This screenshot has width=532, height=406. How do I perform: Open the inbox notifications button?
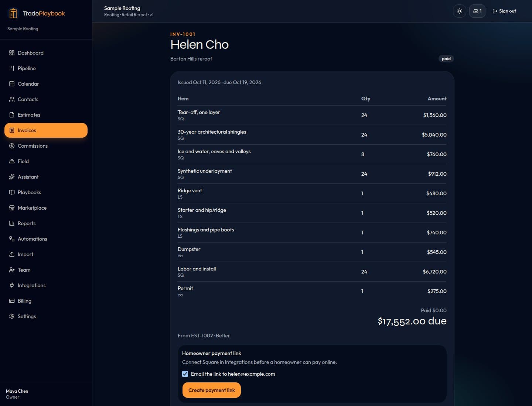tap(477, 11)
